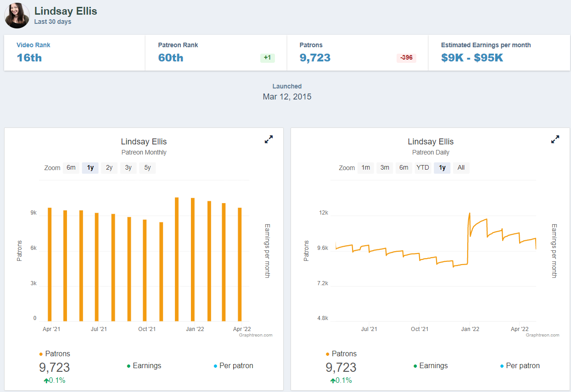Click the Patreon Daily chart subtitle

[431, 152]
